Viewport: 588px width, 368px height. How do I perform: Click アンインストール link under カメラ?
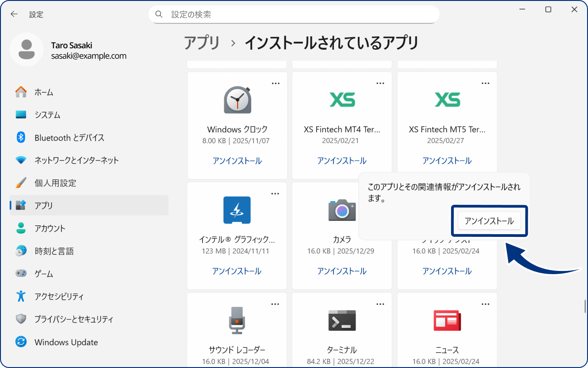(342, 271)
